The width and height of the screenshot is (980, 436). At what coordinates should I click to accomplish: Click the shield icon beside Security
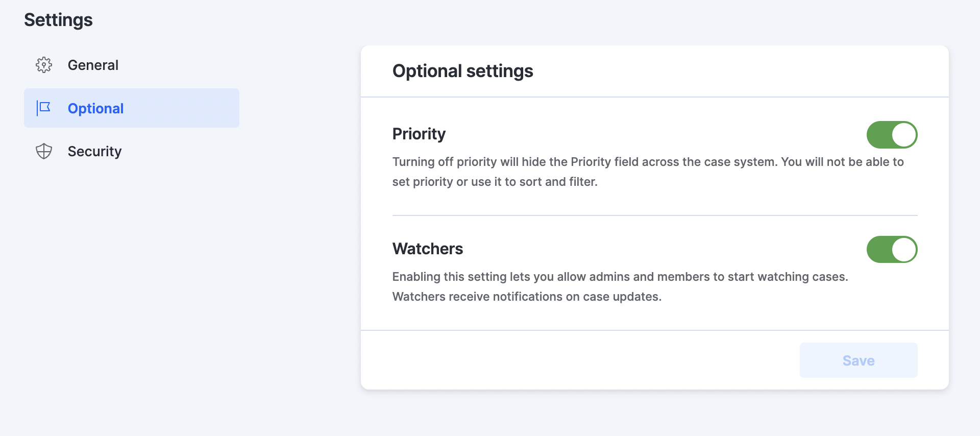pyautogui.click(x=44, y=151)
